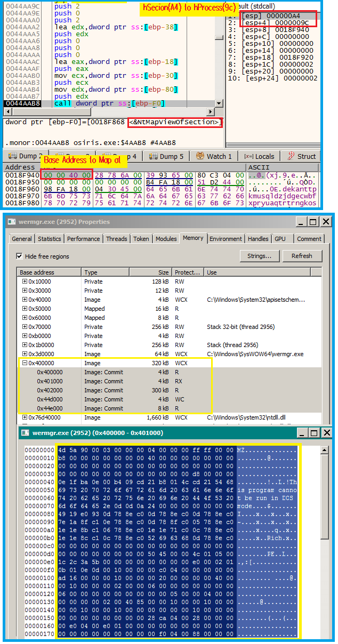Click the Strings... button
This screenshot has width=338, height=644.
(x=260, y=256)
